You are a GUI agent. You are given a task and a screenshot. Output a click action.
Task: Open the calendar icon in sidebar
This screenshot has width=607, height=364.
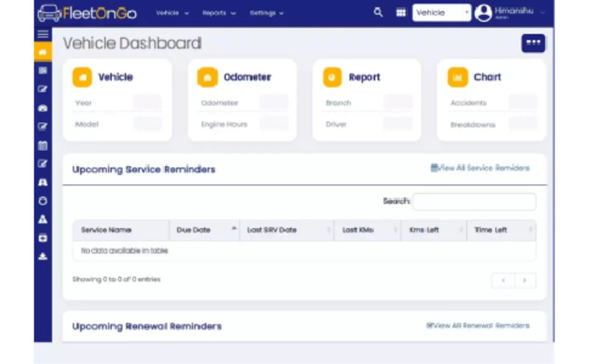(43, 145)
